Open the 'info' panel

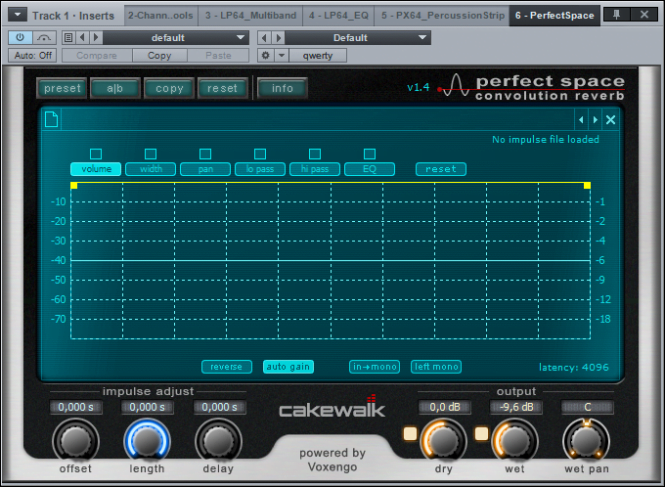coord(282,88)
